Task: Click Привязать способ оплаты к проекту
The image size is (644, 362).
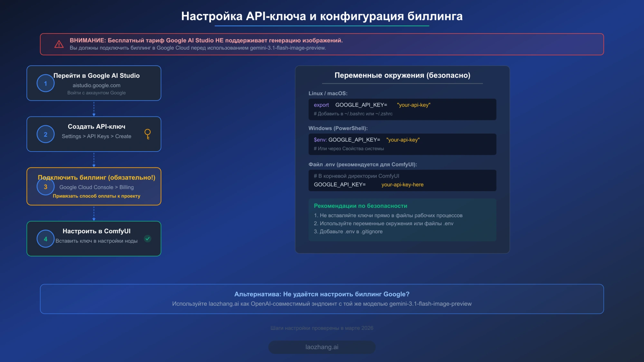Action: click(97, 196)
